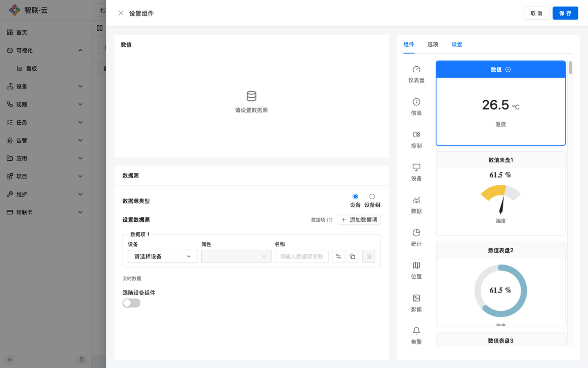Open the 请选择设备 device dropdown
Viewport: 588px width, 368px height.
[x=163, y=256]
